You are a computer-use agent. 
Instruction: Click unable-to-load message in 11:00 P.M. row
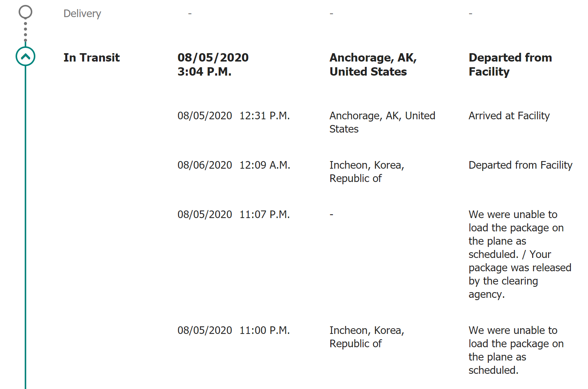[516, 350]
